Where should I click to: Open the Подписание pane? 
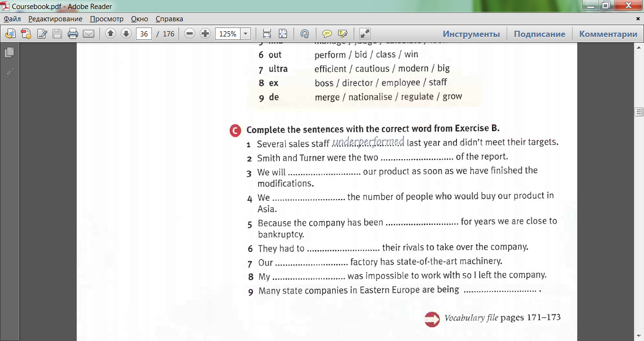pyautogui.click(x=539, y=34)
